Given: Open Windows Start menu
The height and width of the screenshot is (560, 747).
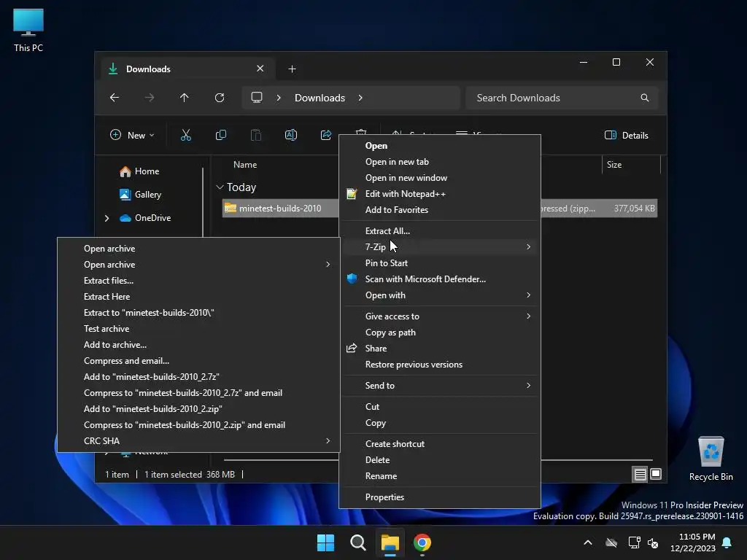Looking at the screenshot, I should tap(326, 542).
